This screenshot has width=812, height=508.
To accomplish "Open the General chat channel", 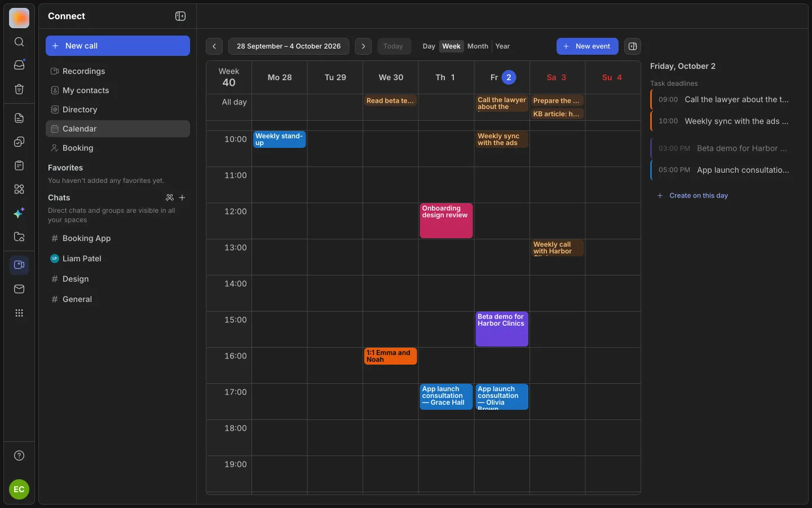I will point(118,299).
